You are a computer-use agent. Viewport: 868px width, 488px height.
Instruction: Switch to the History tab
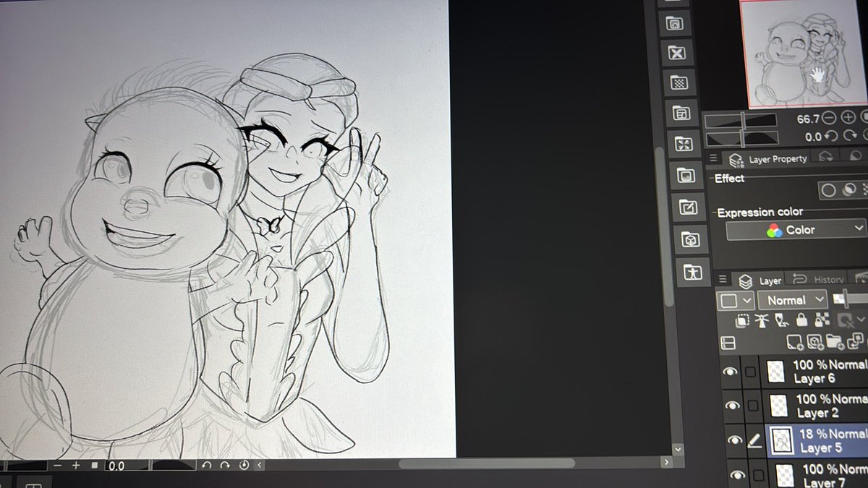(827, 280)
